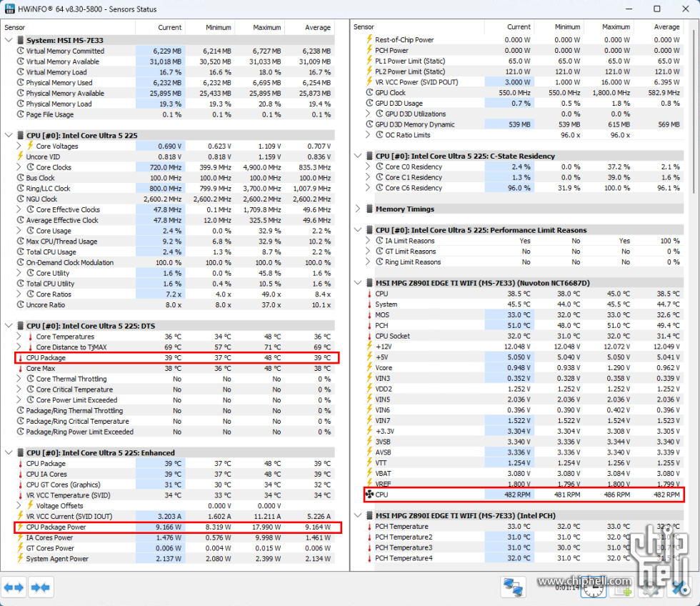This screenshot has width=700, height=606.
Task: Collapse Performance Limit Reasons section
Action: click(358, 230)
